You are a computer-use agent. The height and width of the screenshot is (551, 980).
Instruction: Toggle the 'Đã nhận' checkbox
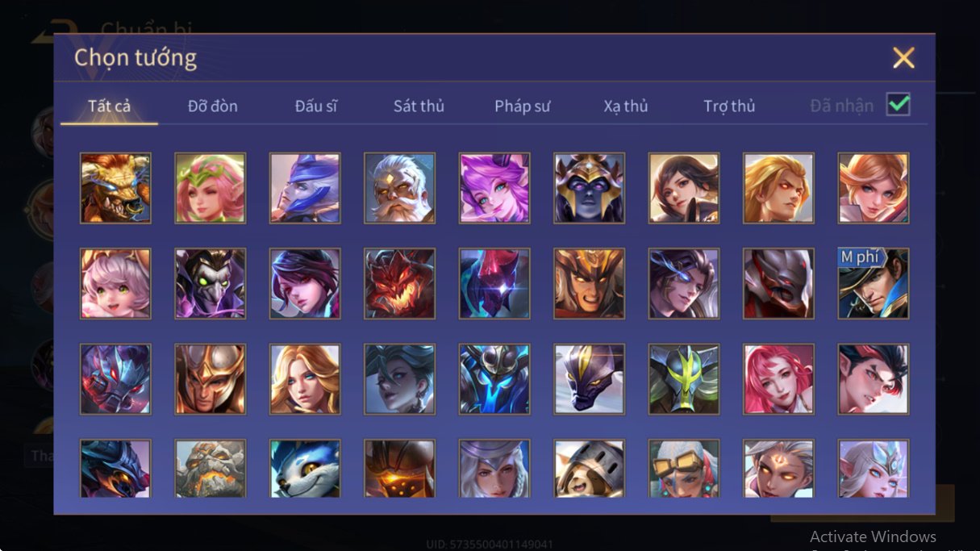[898, 105]
